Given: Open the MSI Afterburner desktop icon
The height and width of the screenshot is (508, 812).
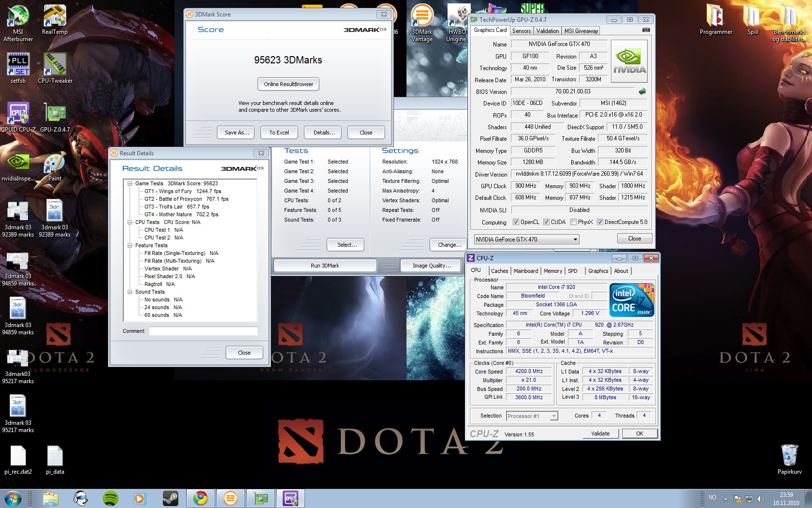Looking at the screenshot, I should click(x=18, y=23).
